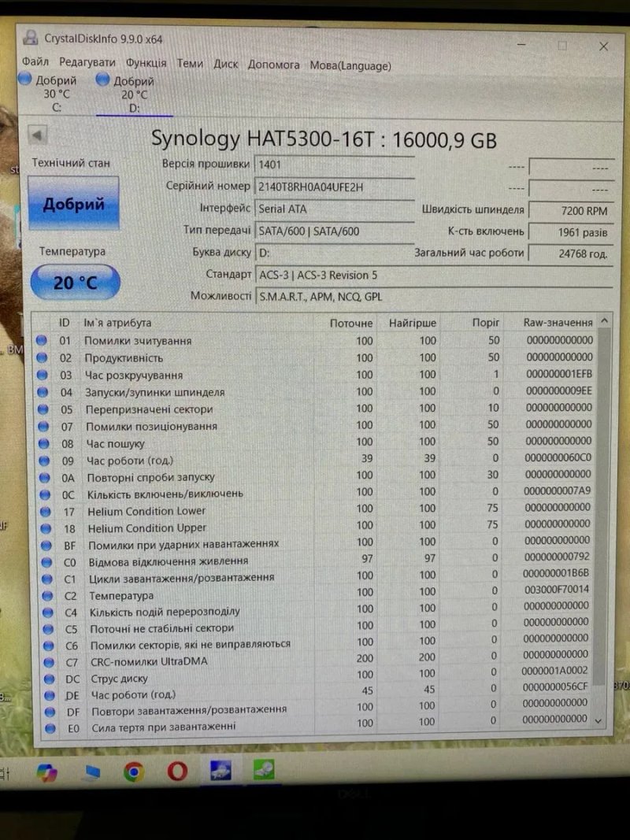The width and height of the screenshot is (630, 840).
Task: Click status dot for 0A Повторні спроби запуску
Action: [x=45, y=477]
